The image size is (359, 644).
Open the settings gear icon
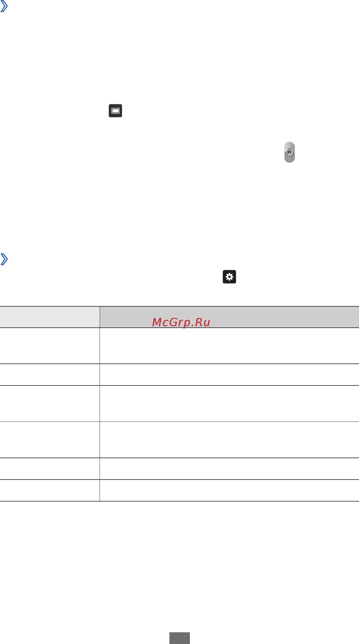click(x=229, y=277)
